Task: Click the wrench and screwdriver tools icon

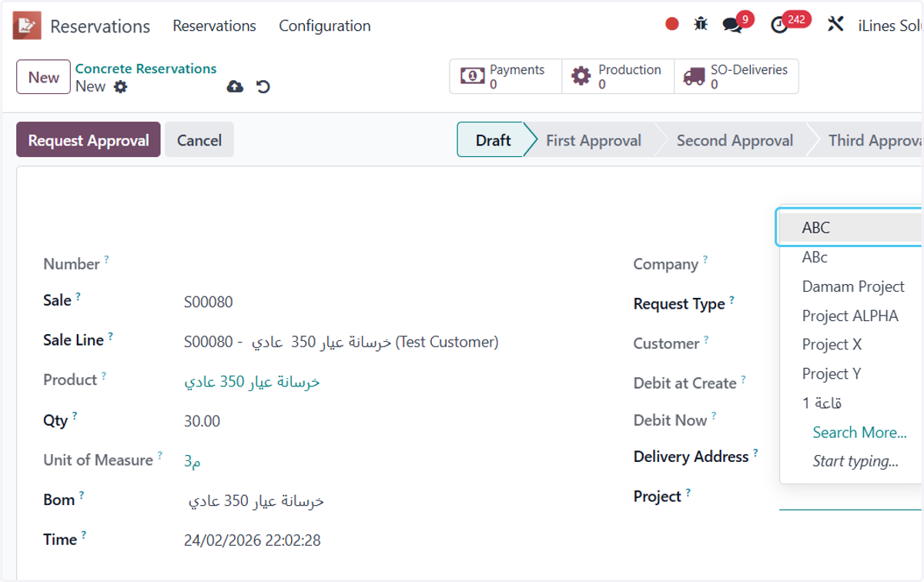Action: click(835, 25)
